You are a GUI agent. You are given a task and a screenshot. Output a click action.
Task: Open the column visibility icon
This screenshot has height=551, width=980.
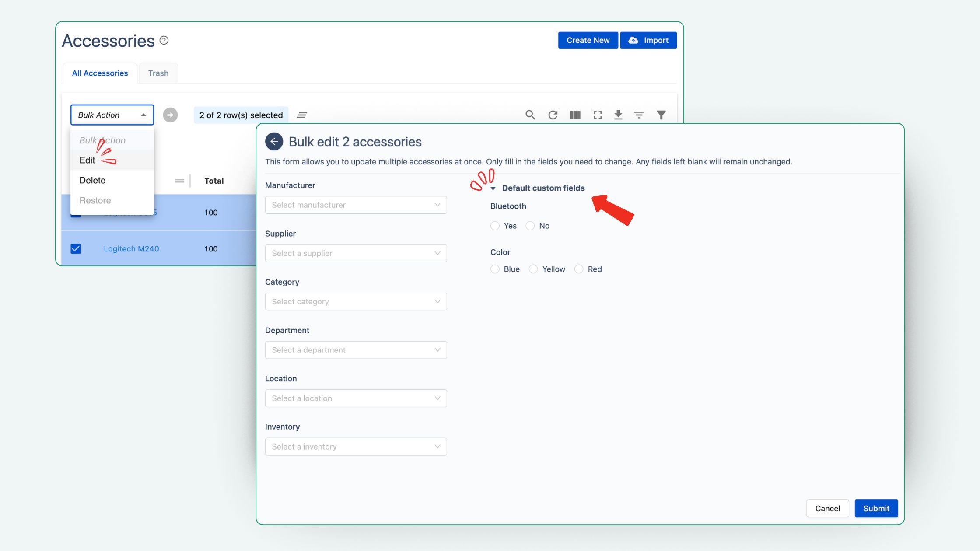pos(575,115)
